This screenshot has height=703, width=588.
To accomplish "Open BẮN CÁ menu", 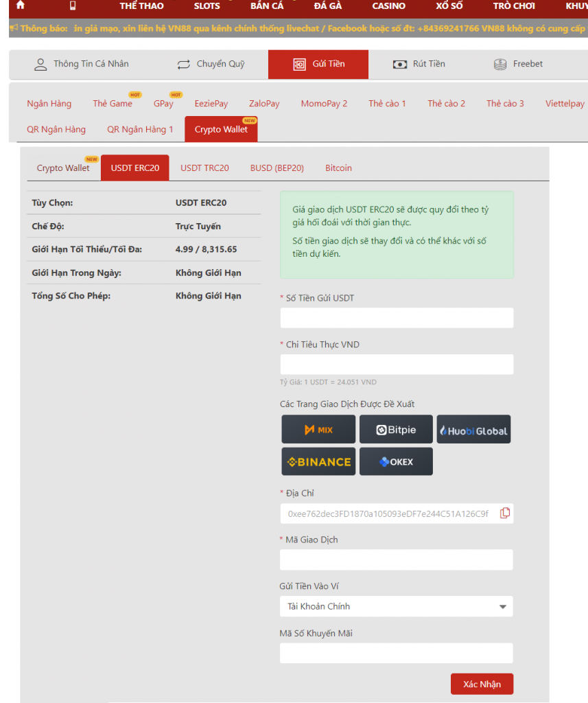I will click(x=267, y=5).
